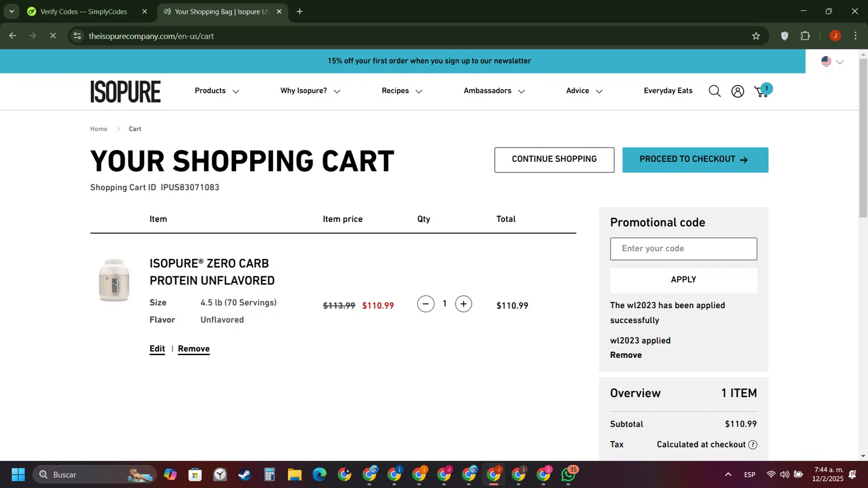
Task: Stop loading the page
Action: click(53, 36)
